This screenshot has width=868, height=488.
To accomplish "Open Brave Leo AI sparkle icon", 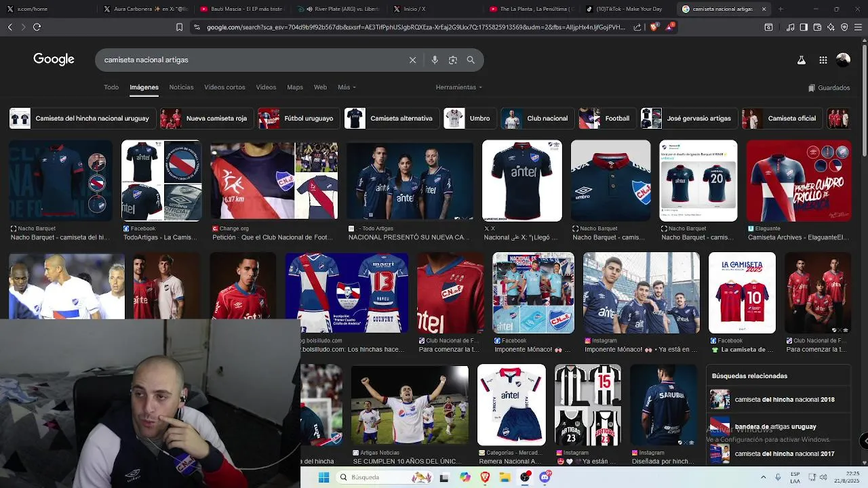I will click(x=831, y=27).
